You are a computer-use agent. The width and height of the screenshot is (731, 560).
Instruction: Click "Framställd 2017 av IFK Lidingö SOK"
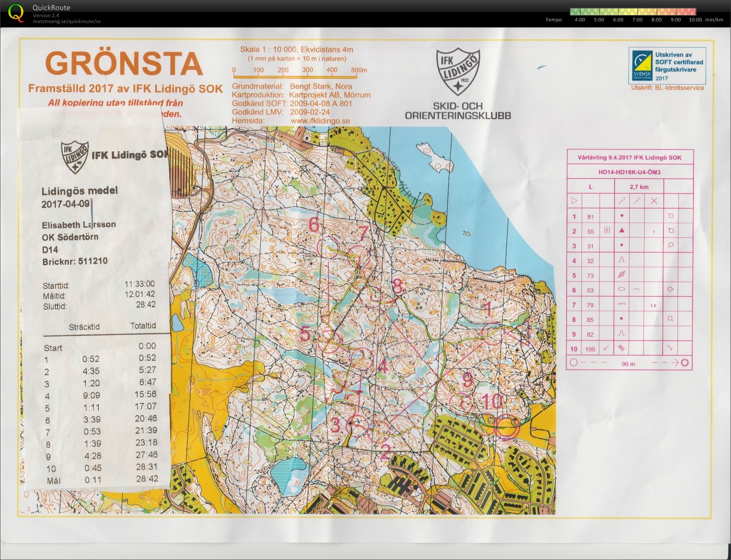point(125,88)
